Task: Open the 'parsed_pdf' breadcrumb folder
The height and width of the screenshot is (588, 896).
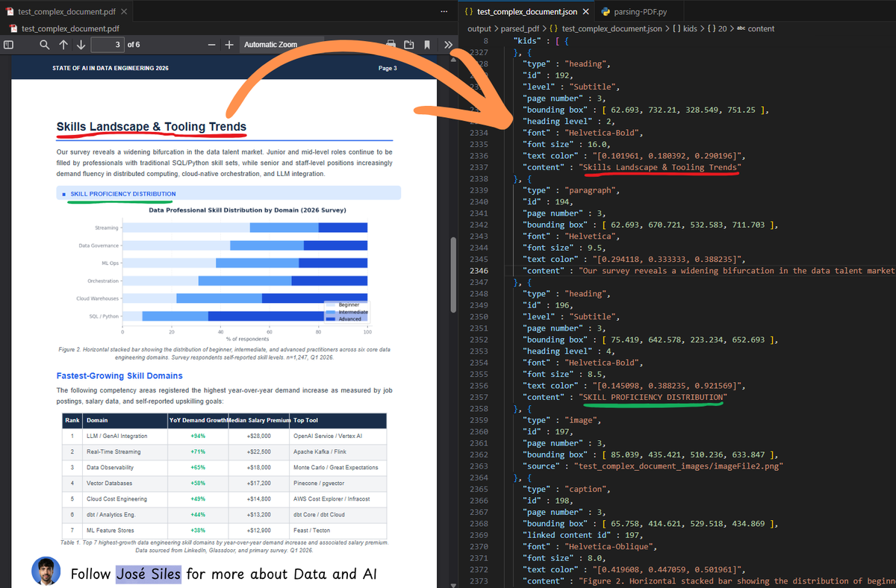Action: click(x=520, y=28)
